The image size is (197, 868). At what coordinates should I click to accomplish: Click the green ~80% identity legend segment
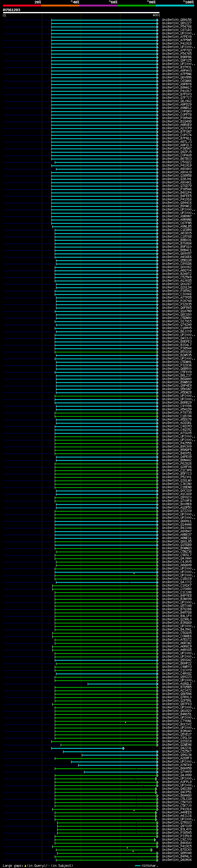coord(137,6)
